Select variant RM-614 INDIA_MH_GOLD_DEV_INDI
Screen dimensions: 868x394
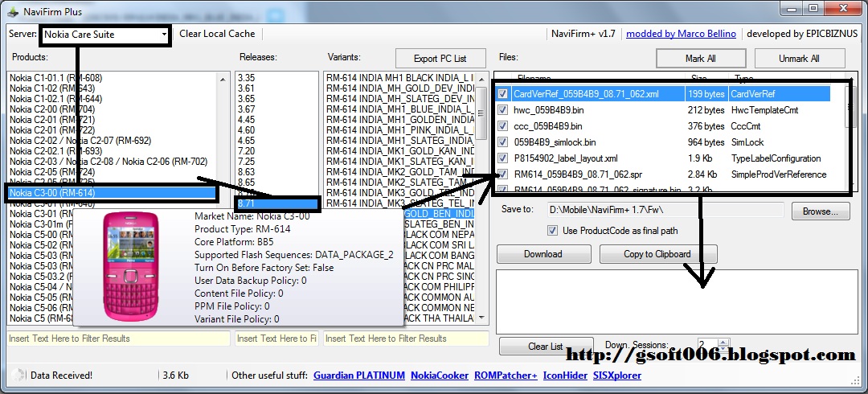pos(399,88)
